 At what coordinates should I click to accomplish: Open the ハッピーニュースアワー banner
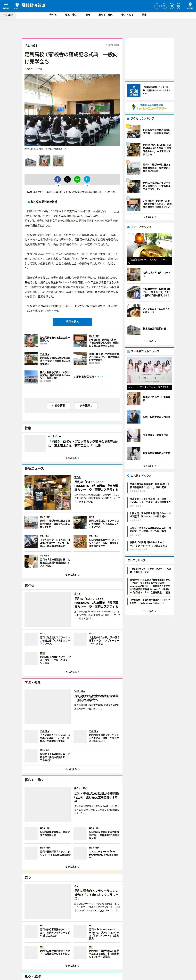(149, 107)
